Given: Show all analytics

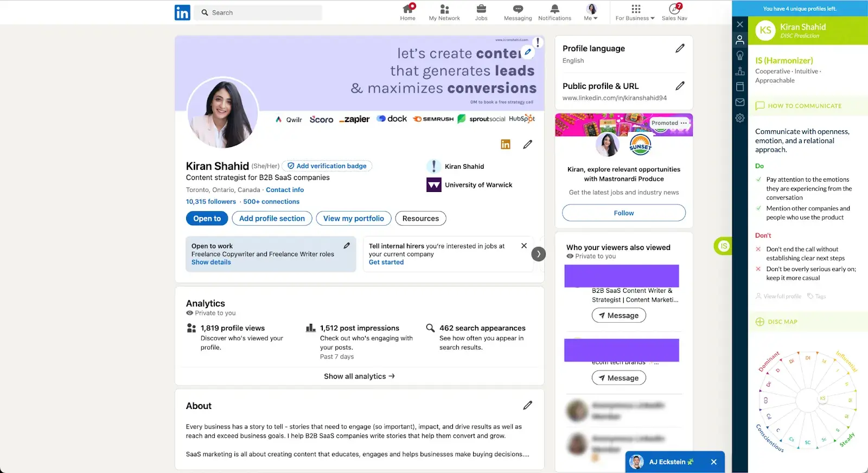Looking at the screenshot, I should click(359, 376).
